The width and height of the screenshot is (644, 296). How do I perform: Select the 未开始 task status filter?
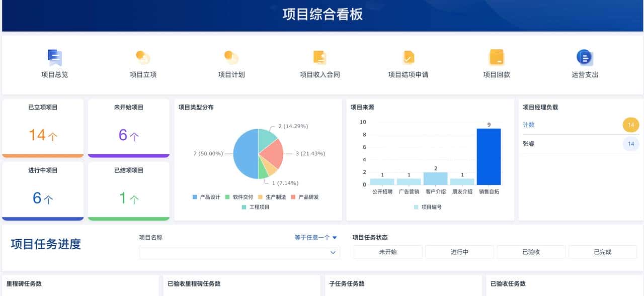(x=387, y=252)
